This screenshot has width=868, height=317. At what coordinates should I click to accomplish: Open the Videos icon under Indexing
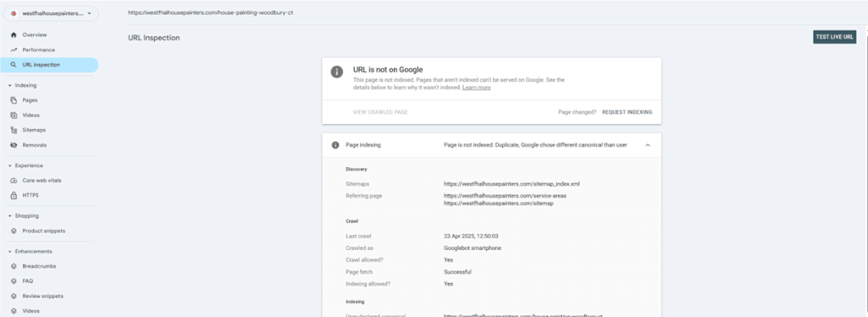point(13,115)
